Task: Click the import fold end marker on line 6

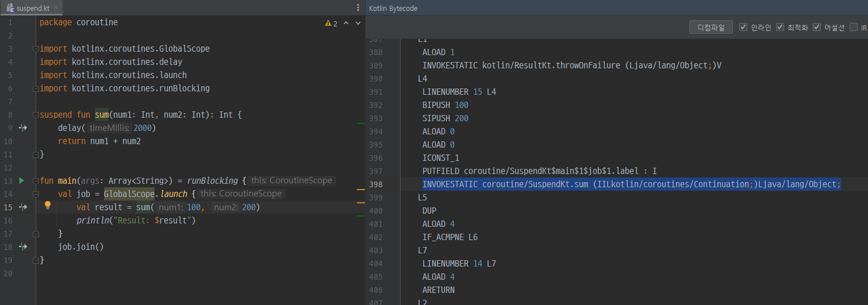Action: 36,88
